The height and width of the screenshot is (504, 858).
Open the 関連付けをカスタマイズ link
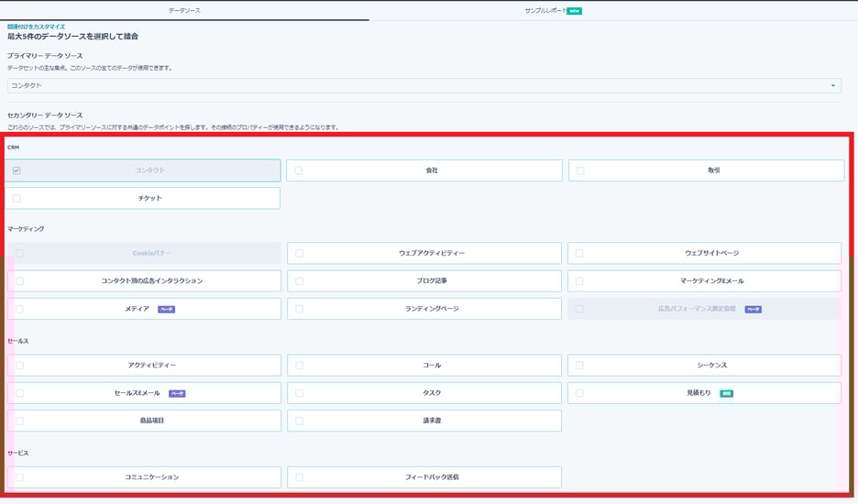(x=36, y=27)
